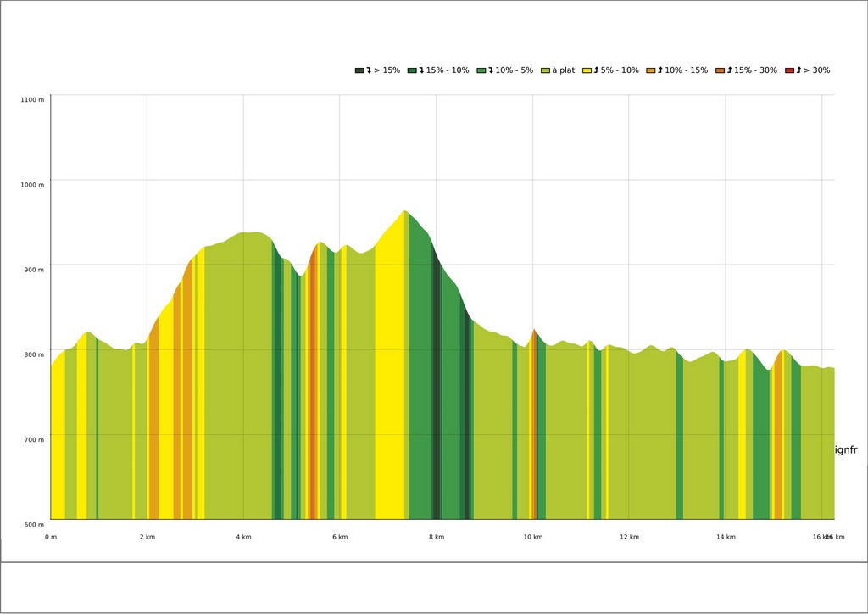Click the 600 m elevation axis label

[33, 525]
